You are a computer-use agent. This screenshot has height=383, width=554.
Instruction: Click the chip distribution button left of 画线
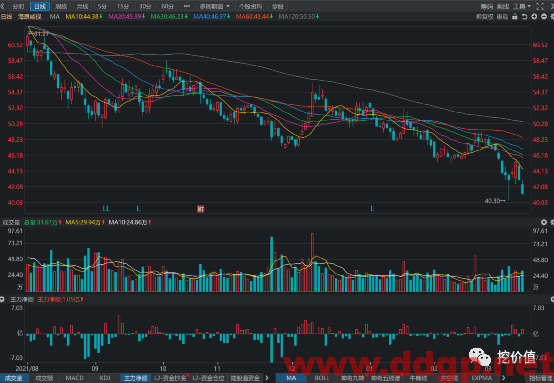487,6
